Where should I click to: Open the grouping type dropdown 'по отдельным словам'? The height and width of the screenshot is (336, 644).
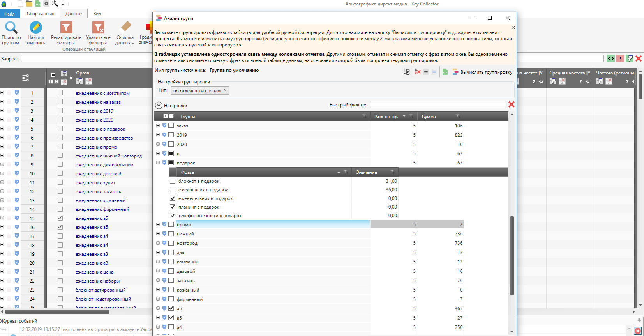[x=200, y=91]
